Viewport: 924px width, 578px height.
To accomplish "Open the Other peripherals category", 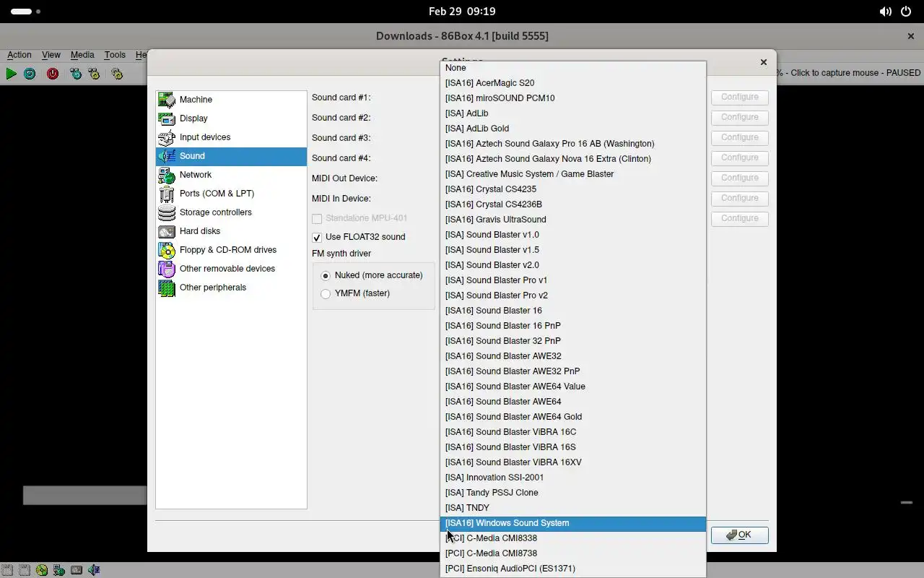I will (231, 288).
